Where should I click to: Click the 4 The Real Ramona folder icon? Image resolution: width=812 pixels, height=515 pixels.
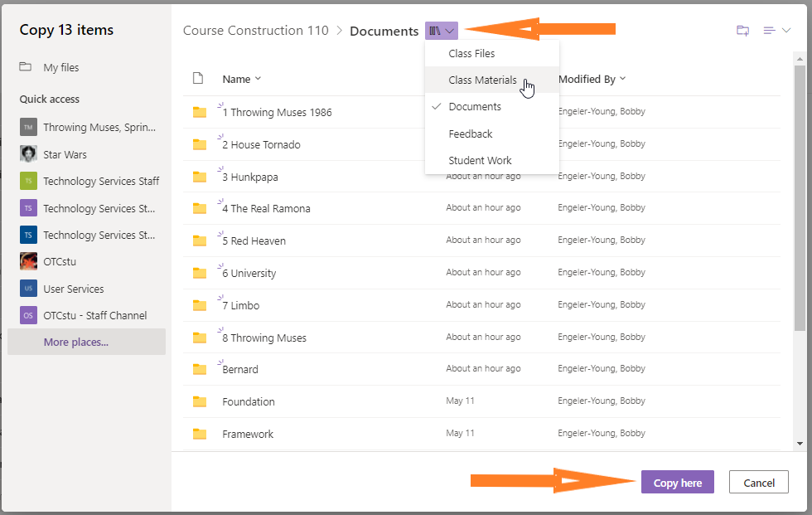(x=200, y=208)
